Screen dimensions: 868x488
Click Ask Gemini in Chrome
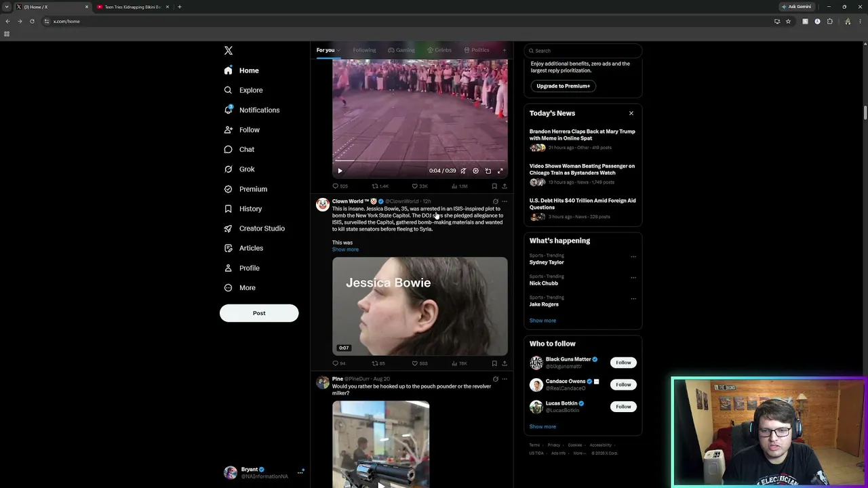pos(796,7)
